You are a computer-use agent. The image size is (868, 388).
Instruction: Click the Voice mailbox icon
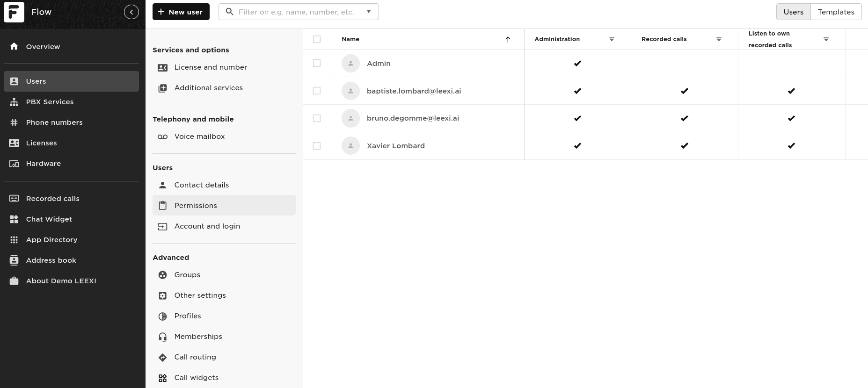(x=162, y=137)
